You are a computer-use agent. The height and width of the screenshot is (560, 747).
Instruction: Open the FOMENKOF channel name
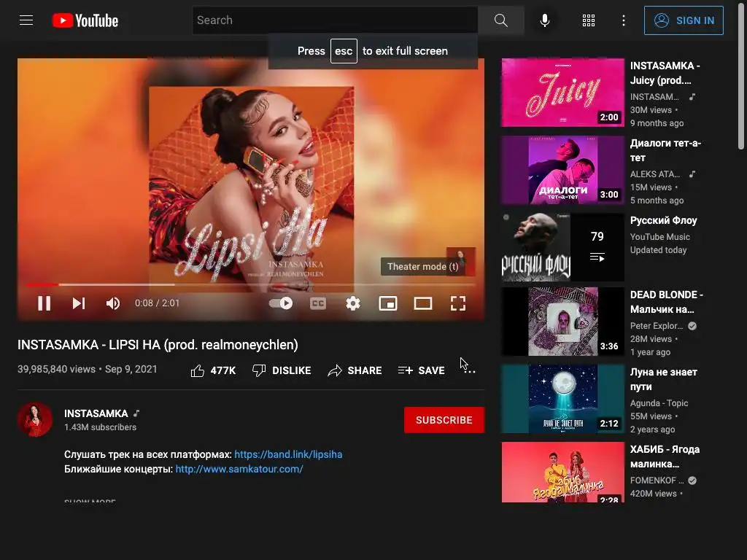(x=657, y=480)
